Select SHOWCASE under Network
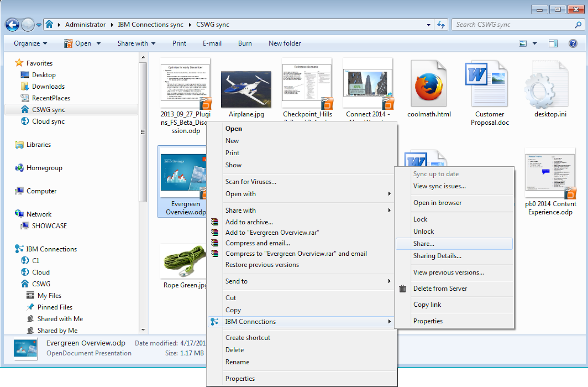588x387 pixels. click(50, 226)
